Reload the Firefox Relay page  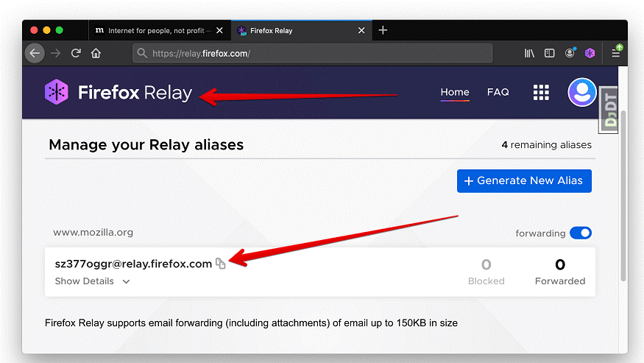point(76,54)
